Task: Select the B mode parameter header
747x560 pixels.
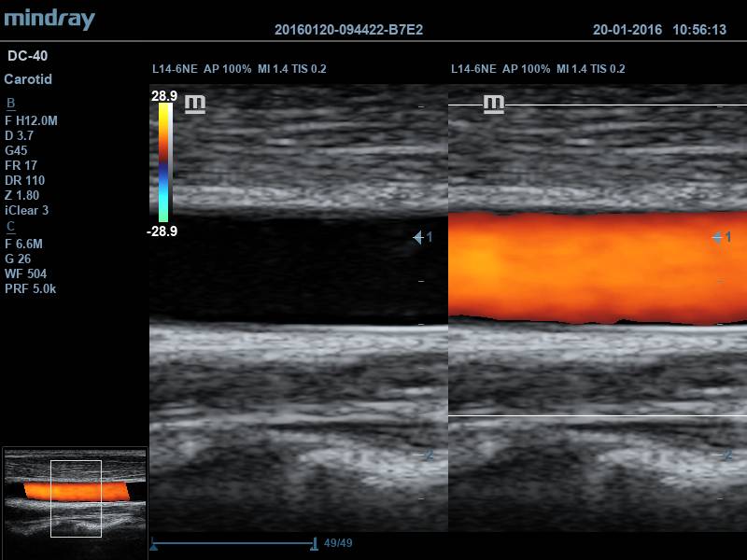Action: tap(10, 103)
